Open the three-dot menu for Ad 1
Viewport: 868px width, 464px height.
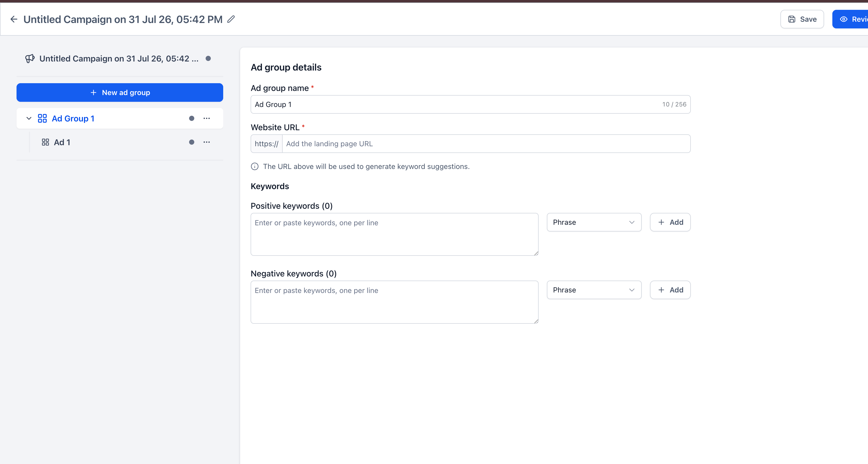coord(207,142)
